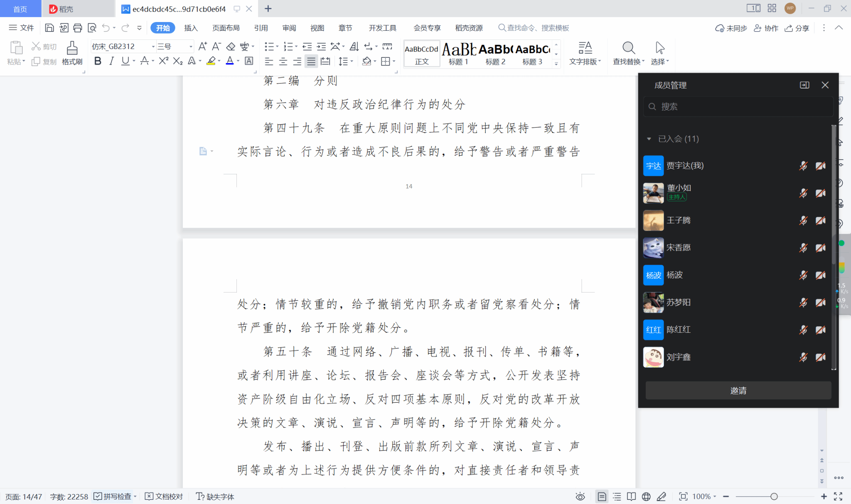Image resolution: width=851 pixels, height=504 pixels.
Task: Click the font color button
Action: pyautogui.click(x=230, y=61)
